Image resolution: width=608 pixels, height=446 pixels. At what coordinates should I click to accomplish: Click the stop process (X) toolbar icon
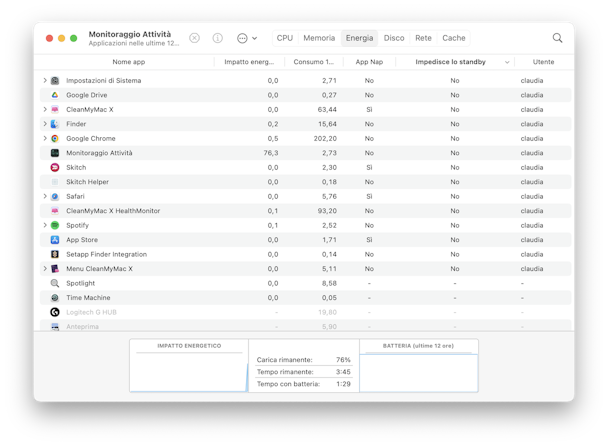click(x=194, y=38)
